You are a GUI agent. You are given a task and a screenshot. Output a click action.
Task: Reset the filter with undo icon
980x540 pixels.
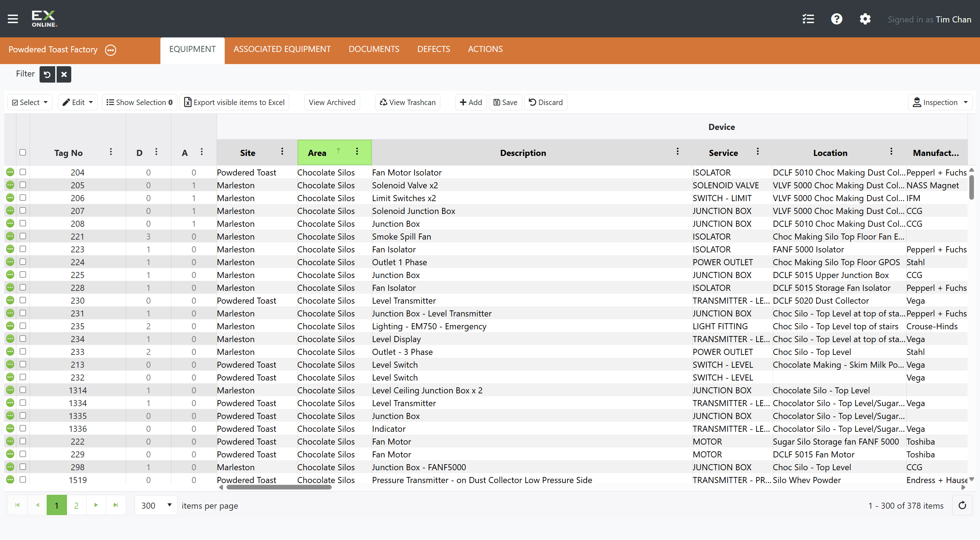click(x=47, y=74)
